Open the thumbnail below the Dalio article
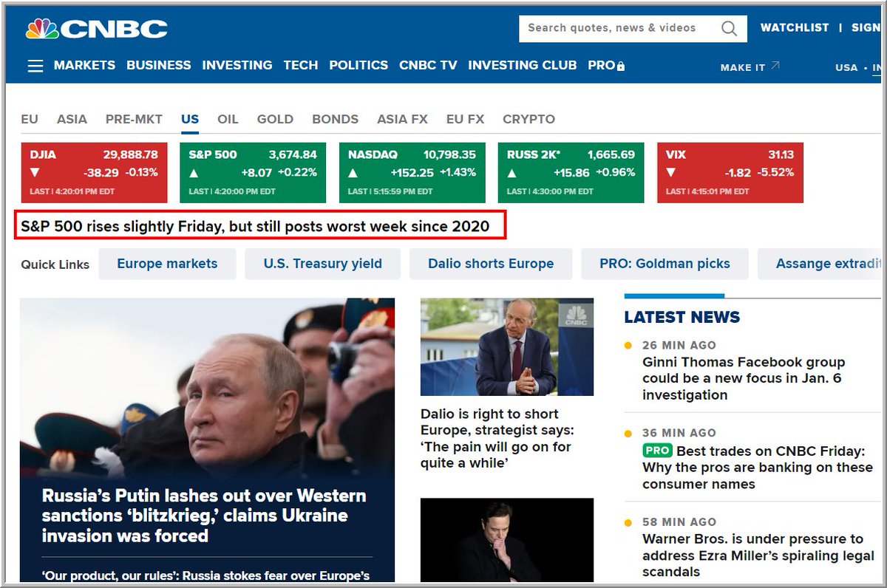The image size is (887, 588). coord(507,541)
